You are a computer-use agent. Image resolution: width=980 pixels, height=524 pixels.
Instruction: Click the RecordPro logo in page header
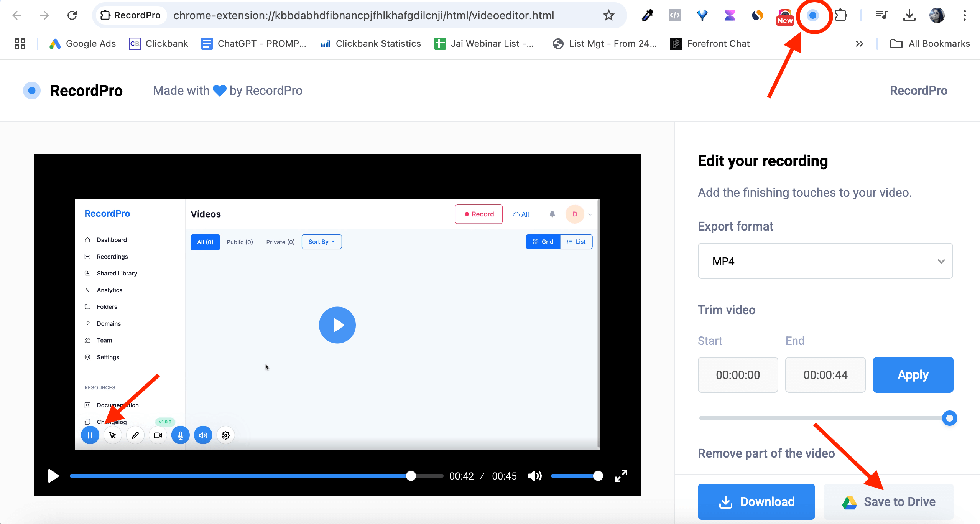(73, 91)
